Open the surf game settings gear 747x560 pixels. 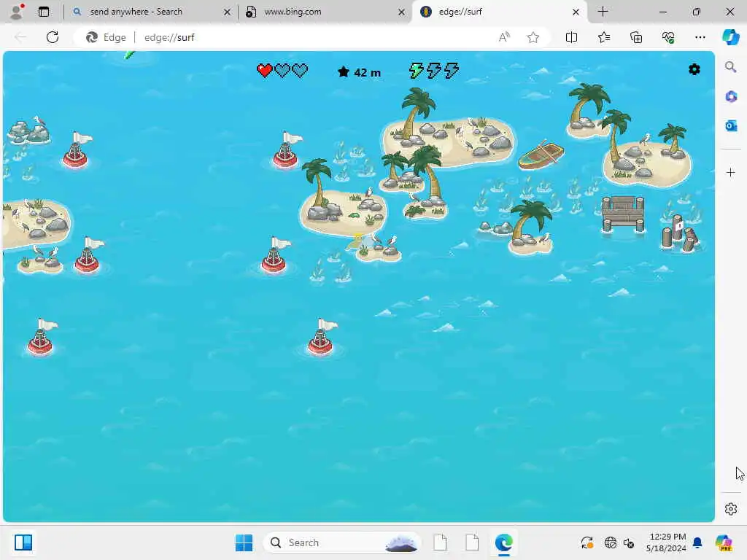[x=694, y=69]
